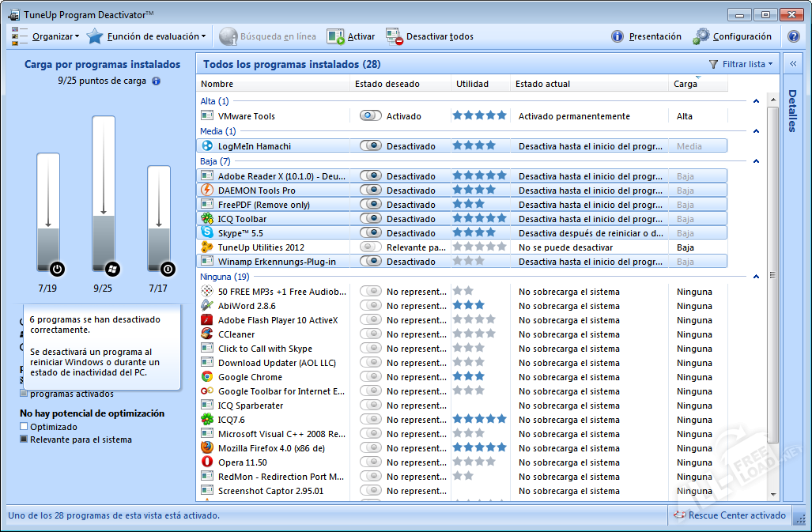Click the load points info icon

click(156, 81)
